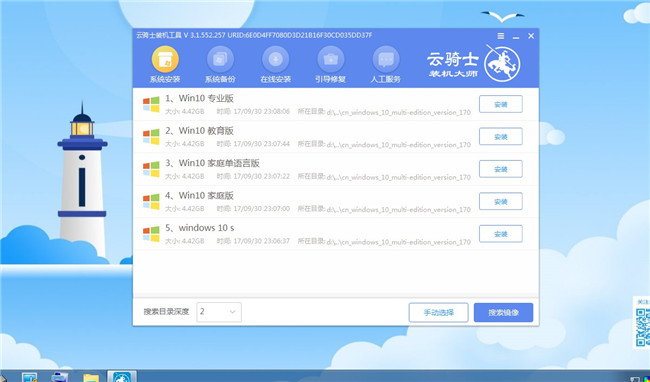Click the time 17/09/30 23:07:00
The width and height of the screenshot is (650, 382).
pyautogui.click(x=262, y=208)
